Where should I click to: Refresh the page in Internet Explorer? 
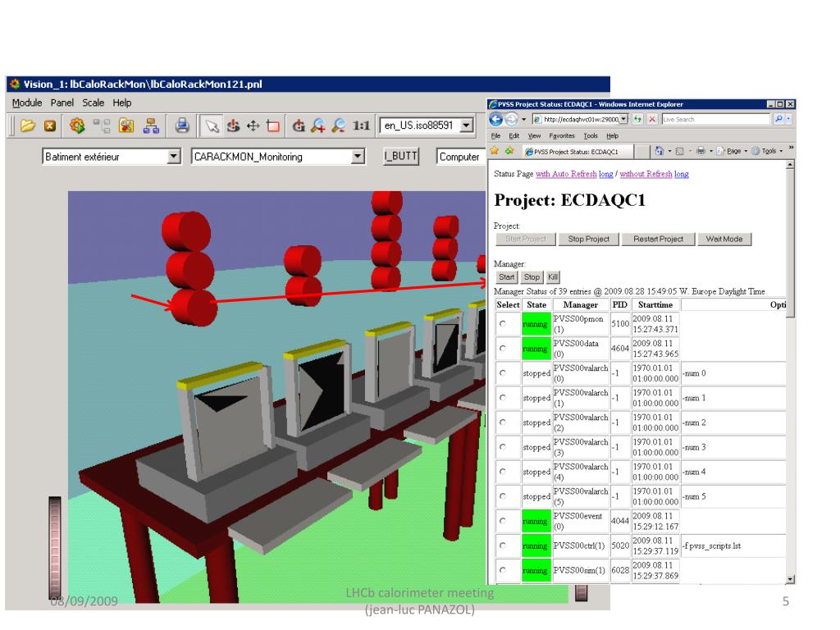(637, 120)
